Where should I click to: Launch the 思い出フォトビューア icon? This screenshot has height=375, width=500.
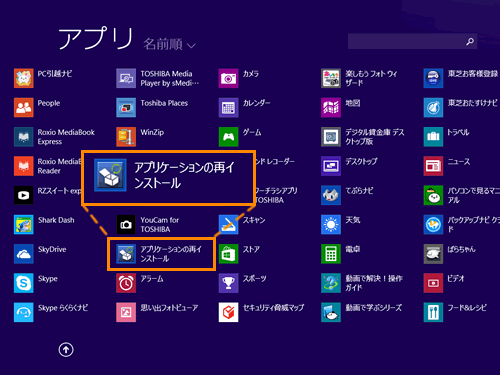(126, 312)
